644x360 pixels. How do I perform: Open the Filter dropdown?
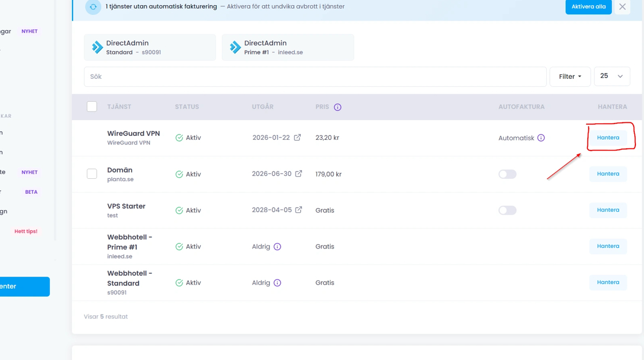(x=570, y=76)
